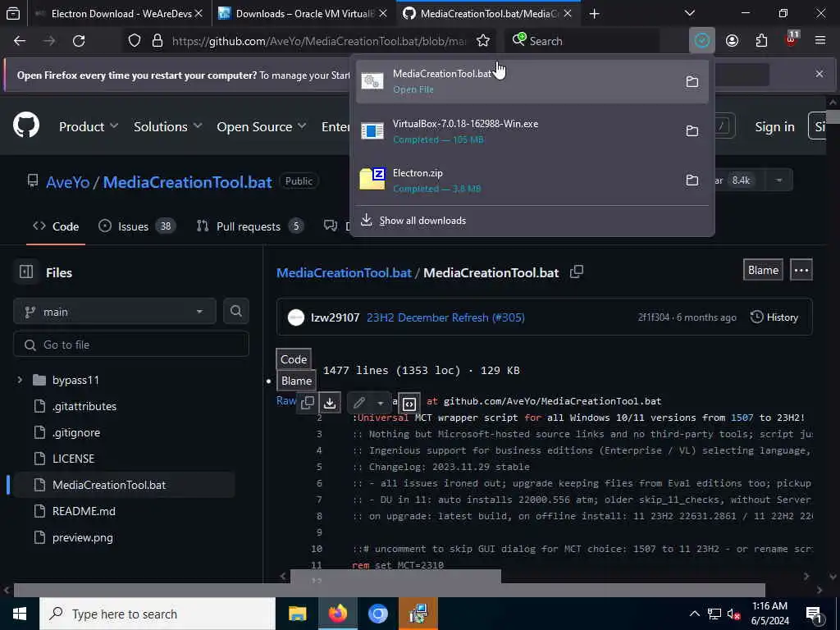The width and height of the screenshot is (840, 630).
Task: Open the shield tracking protection icon
Action: 135,41
